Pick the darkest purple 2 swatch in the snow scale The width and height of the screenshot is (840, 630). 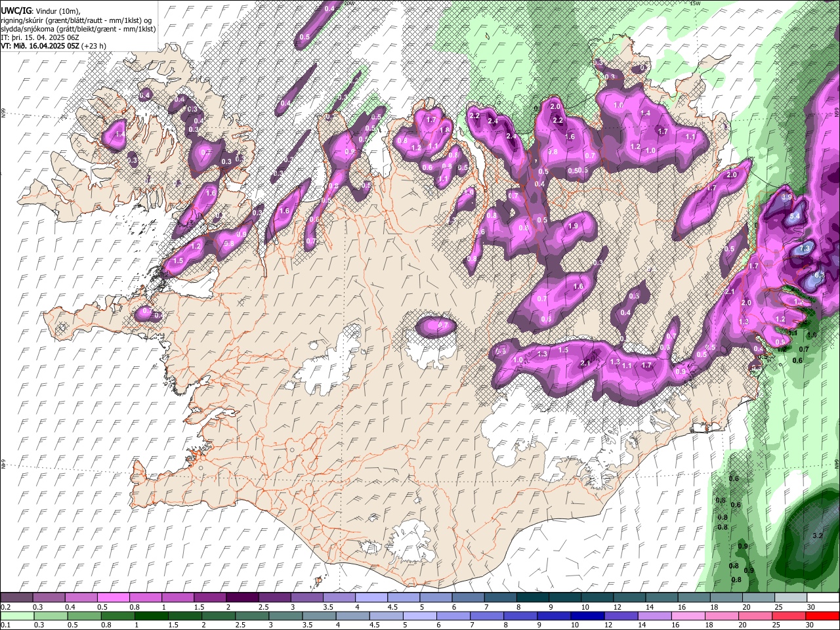click(x=242, y=598)
